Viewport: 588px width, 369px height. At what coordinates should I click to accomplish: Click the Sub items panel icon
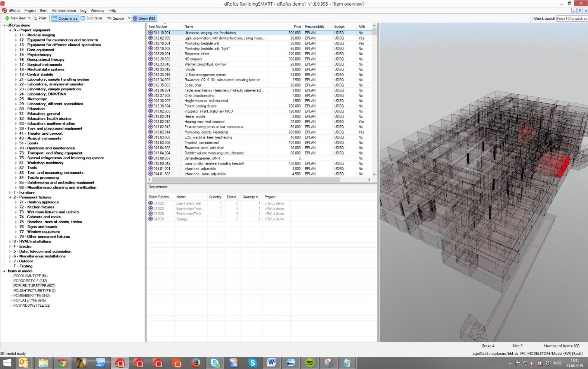[x=83, y=18]
